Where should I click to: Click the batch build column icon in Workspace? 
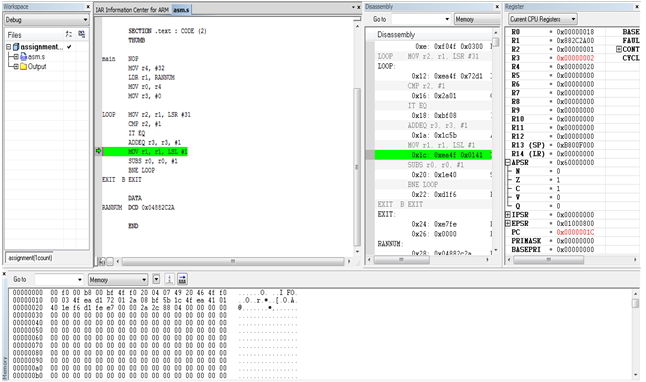pos(82,34)
